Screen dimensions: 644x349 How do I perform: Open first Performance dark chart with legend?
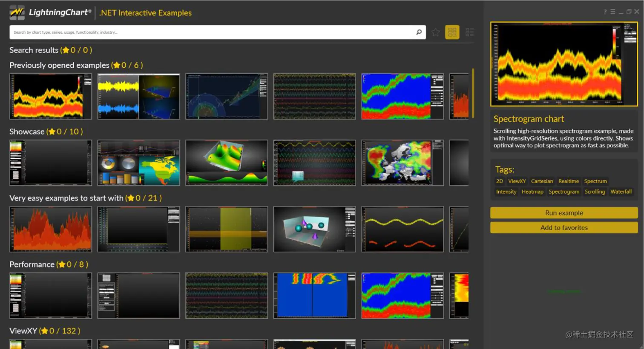click(x=51, y=295)
